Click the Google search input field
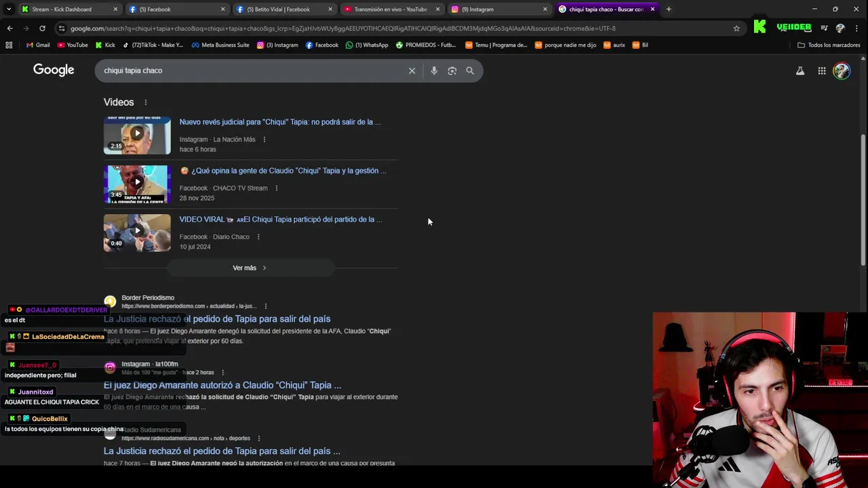Screen dimensions: 868x488 tap(251, 70)
